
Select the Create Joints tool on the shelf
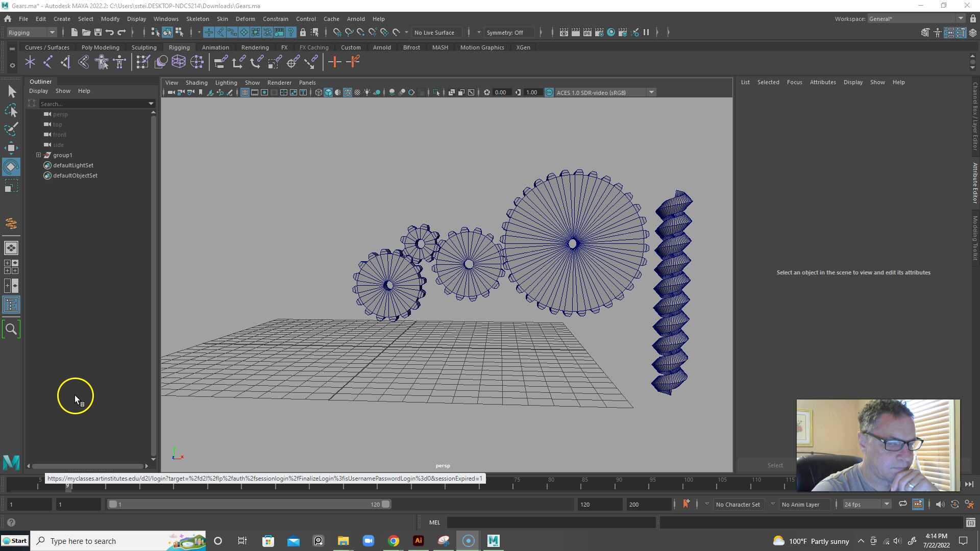(x=30, y=62)
